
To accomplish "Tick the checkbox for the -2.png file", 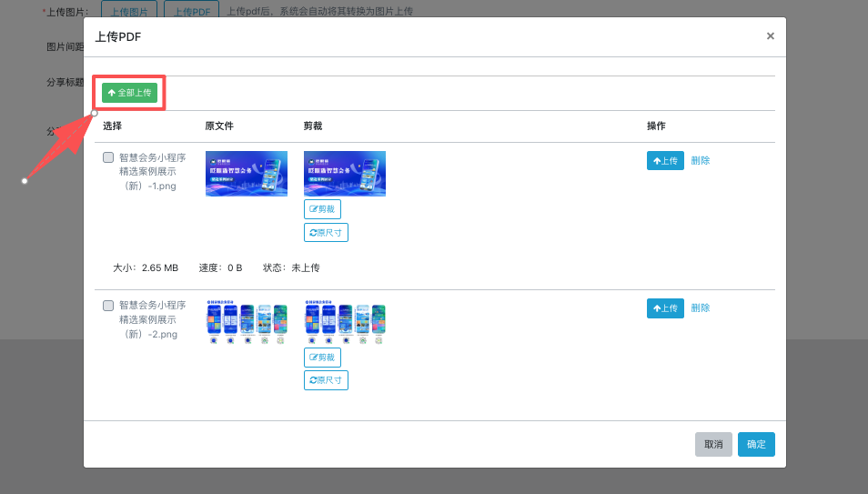I will tap(108, 306).
